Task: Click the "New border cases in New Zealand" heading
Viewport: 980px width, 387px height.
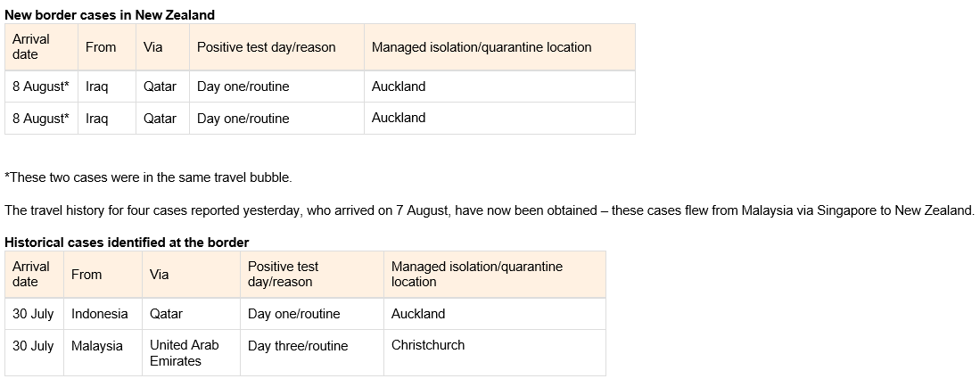Action: pyautogui.click(x=110, y=15)
